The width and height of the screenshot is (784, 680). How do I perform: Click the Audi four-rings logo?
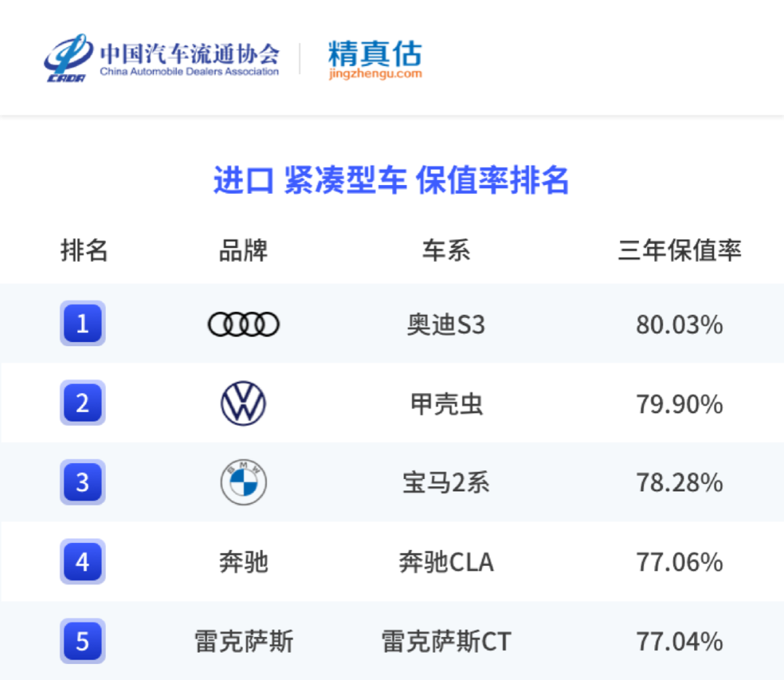coord(243,324)
